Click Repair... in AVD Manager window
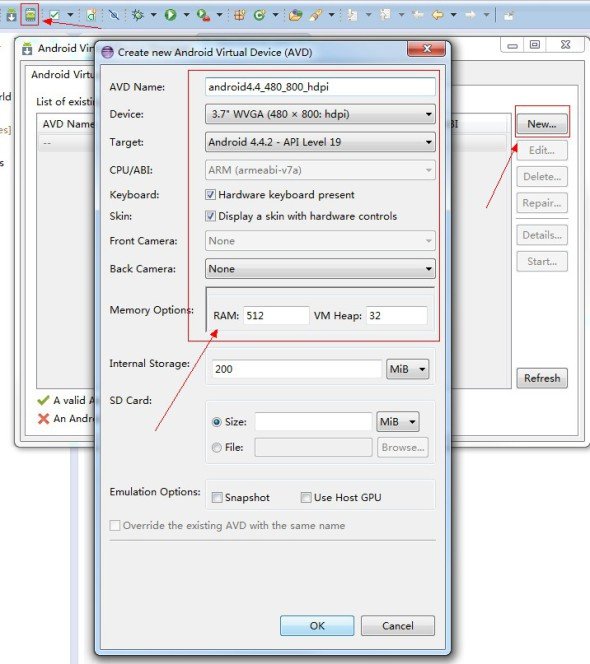Viewport: 590px width, 664px height. coord(542,203)
